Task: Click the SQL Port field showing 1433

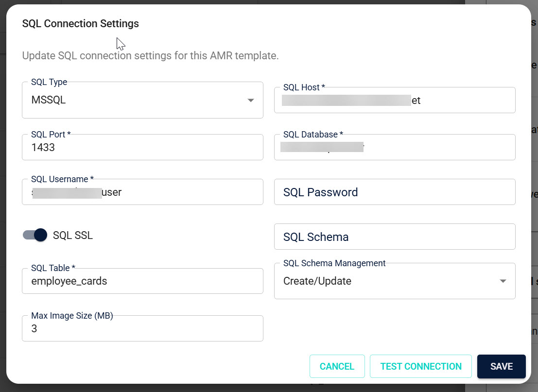Action: pyautogui.click(x=142, y=147)
